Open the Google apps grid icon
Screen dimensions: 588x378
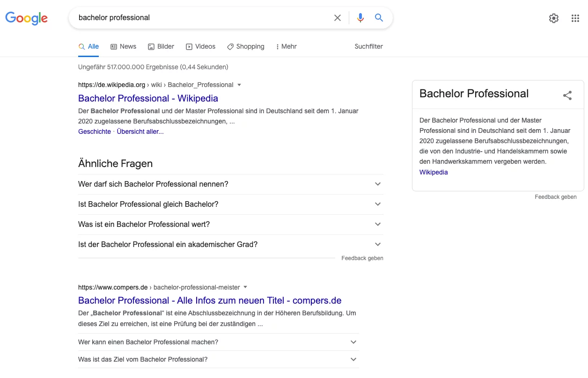coord(575,18)
